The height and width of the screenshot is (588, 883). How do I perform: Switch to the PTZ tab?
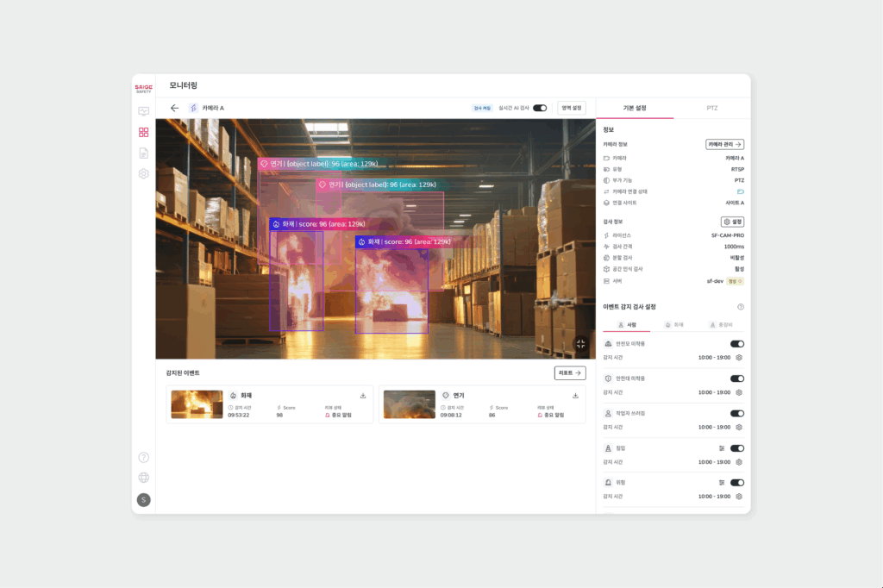click(711, 109)
